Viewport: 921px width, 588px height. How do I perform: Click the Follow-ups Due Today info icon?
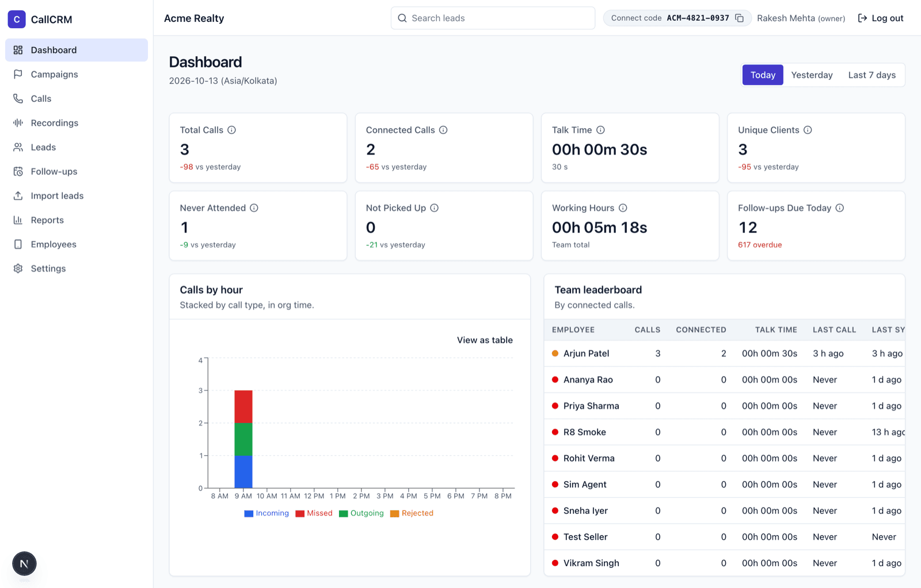(x=840, y=208)
